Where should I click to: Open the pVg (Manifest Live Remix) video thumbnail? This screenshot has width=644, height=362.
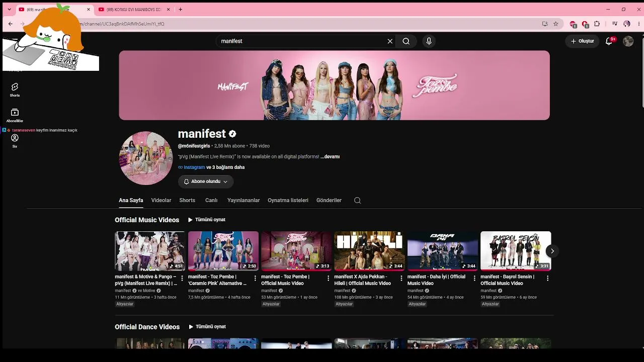150,251
